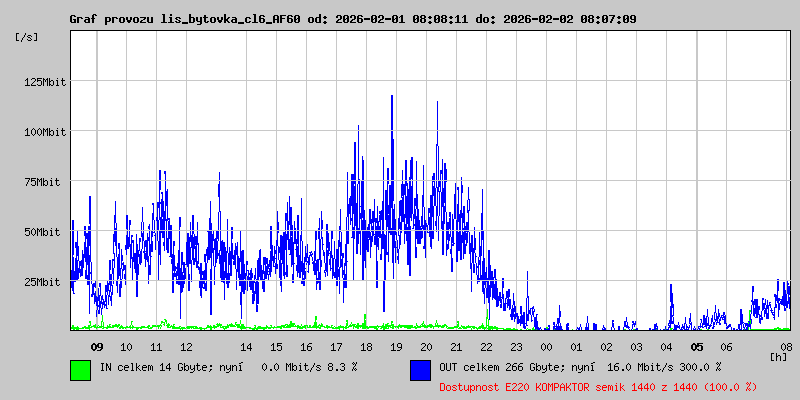Viewport: 800px width, 400px height.
Task: Select the 20 hour marker on the time axis
Action: point(426,347)
